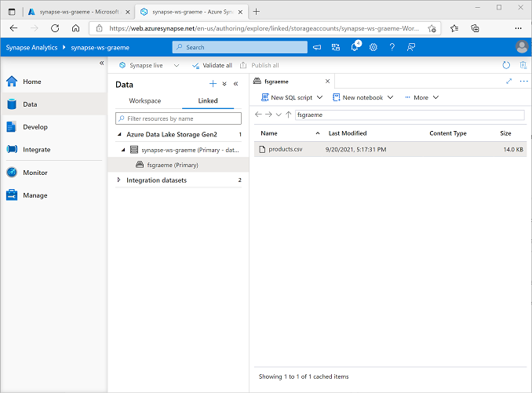The width and height of the screenshot is (532, 393).
Task: Go to the browser home page
Action: point(75,28)
